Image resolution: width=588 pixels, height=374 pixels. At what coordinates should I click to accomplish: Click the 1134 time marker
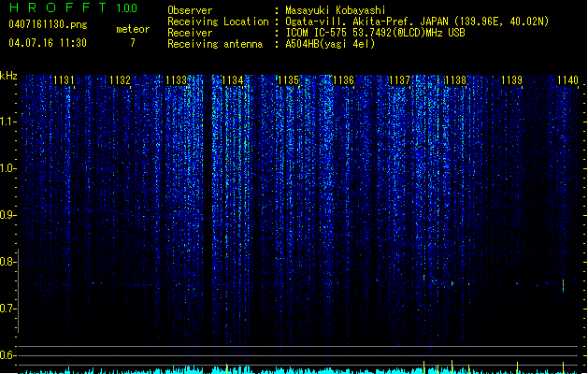point(232,80)
